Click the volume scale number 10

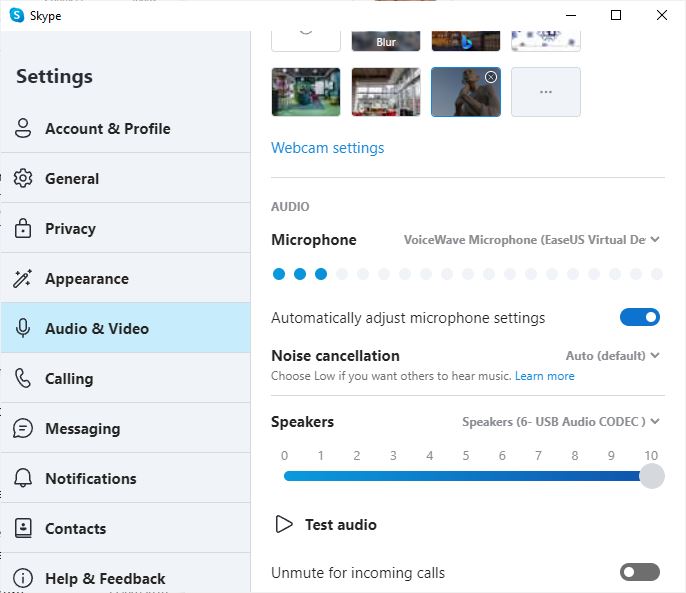651,456
